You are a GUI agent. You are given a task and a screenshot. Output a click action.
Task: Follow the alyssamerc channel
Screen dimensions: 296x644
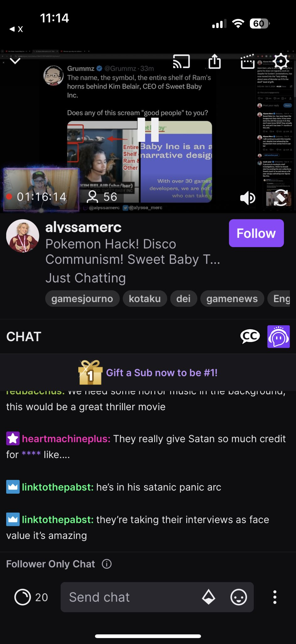coord(256,233)
